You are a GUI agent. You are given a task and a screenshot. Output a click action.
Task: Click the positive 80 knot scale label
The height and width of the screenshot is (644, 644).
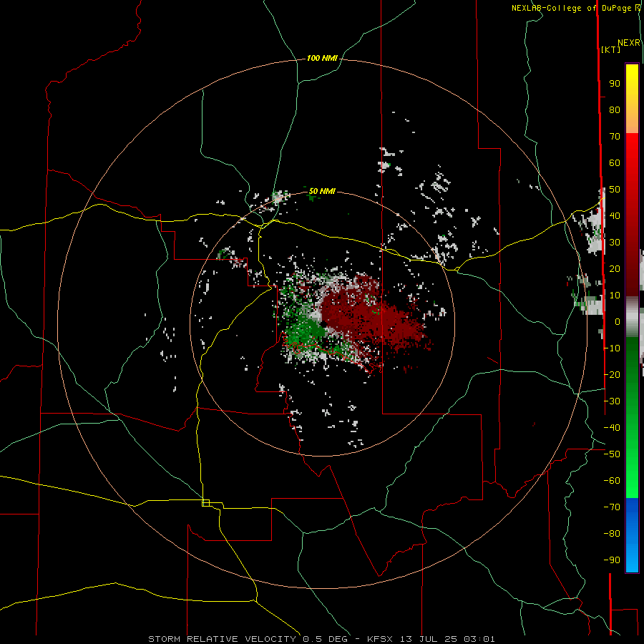coord(615,110)
